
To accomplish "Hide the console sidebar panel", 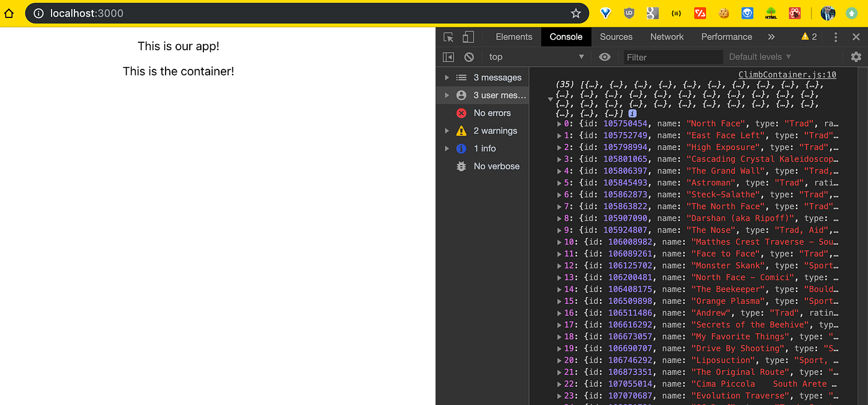I will click(448, 56).
